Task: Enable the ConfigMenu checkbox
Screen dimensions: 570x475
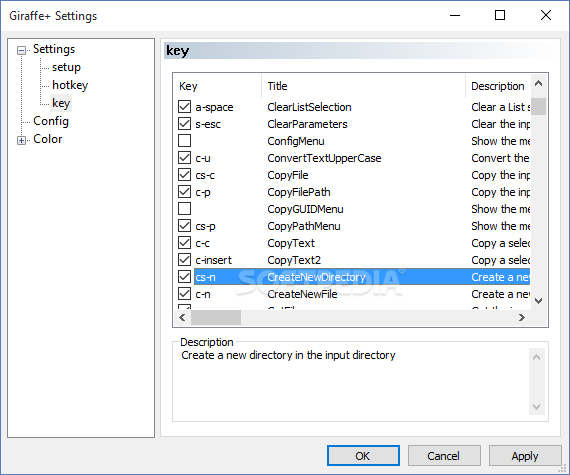Action: pos(184,141)
